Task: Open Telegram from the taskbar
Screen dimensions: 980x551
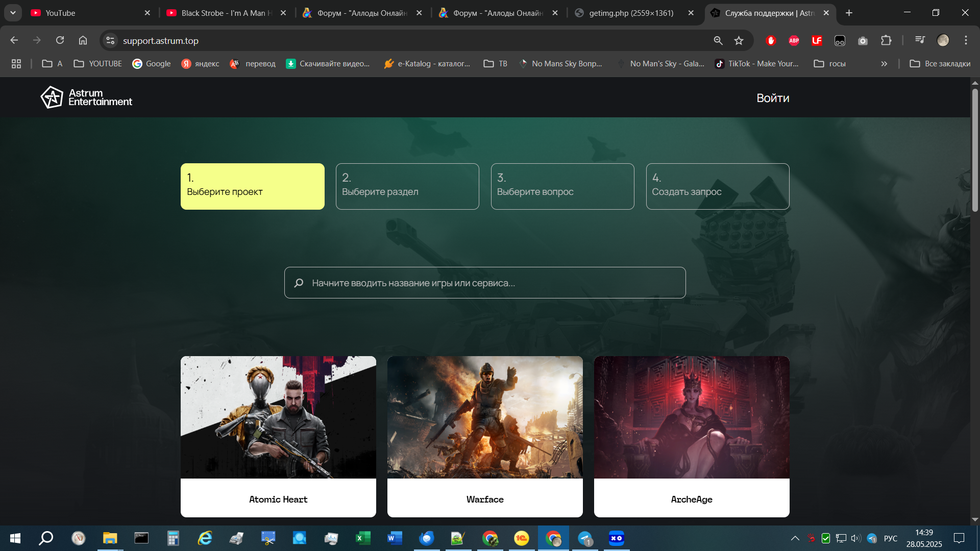Action: pos(585,538)
